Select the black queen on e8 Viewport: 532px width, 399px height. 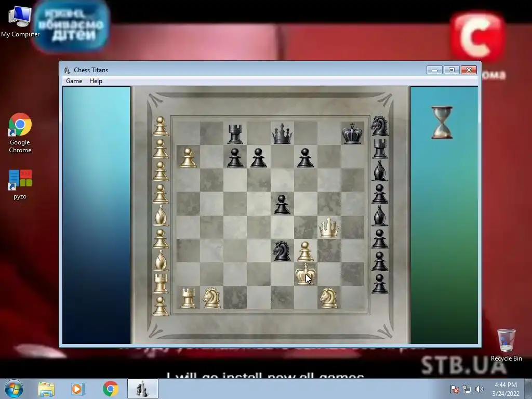point(282,134)
